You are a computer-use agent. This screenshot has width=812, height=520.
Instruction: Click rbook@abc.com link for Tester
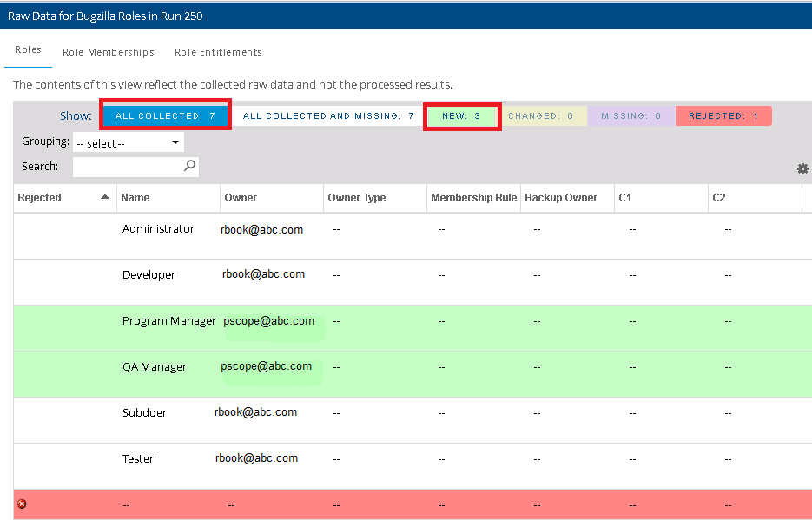[257, 457]
